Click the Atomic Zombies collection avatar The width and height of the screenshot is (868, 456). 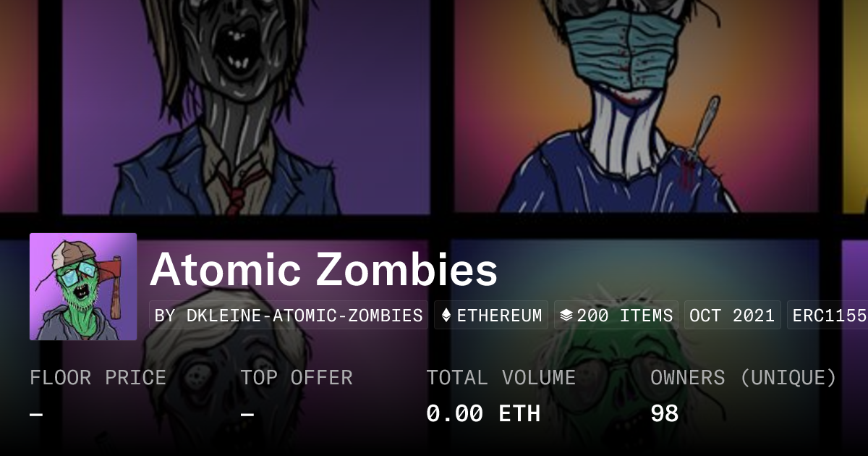click(x=83, y=287)
